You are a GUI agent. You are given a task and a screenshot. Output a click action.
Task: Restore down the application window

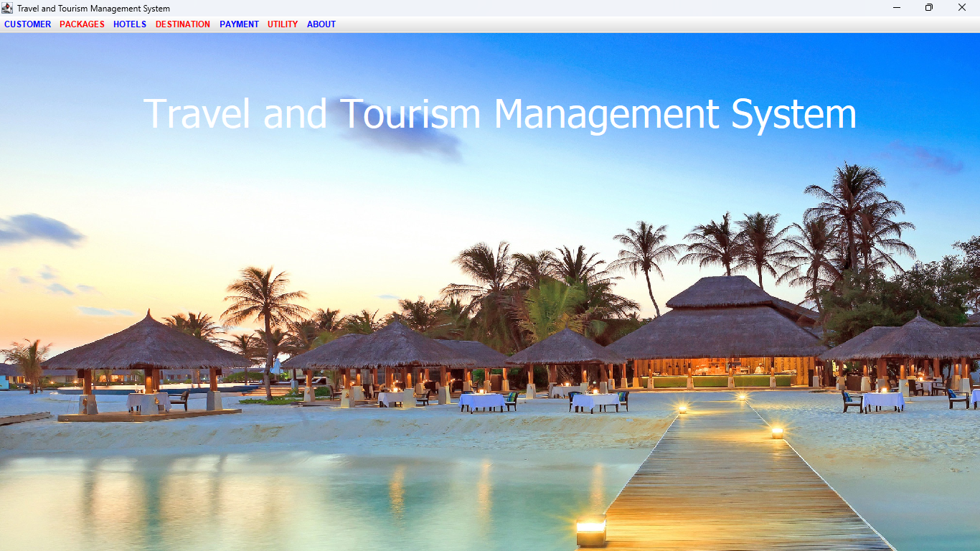point(929,8)
